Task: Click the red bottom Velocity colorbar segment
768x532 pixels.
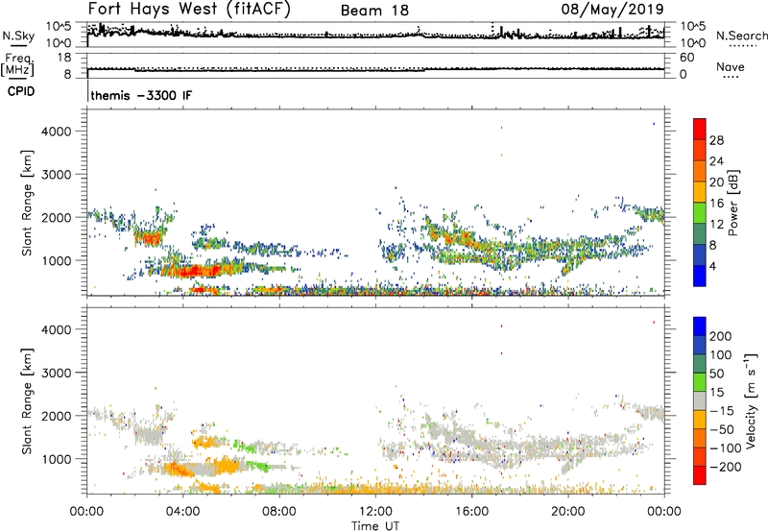Action: (700, 475)
